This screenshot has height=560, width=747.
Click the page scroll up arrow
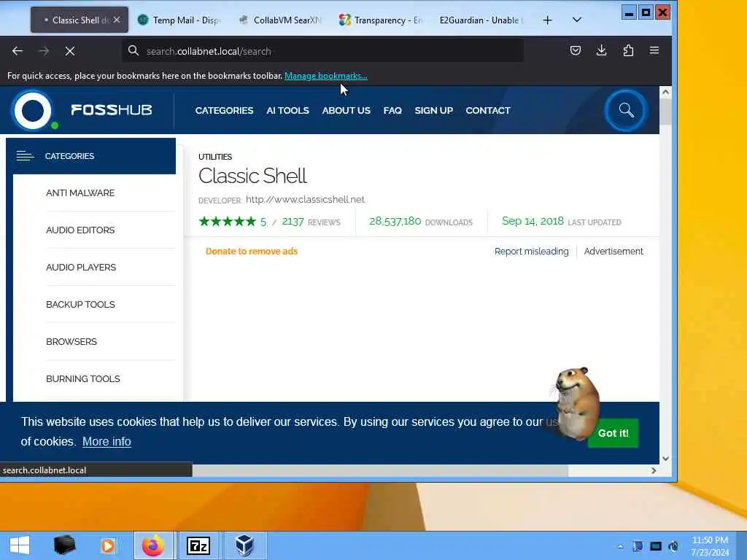click(665, 92)
